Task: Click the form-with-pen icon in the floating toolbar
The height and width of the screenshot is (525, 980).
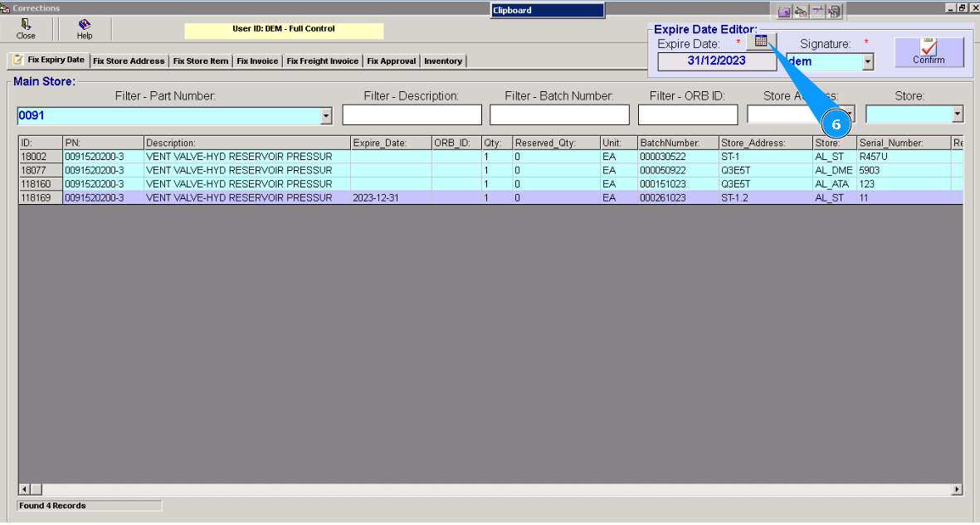Action: 817,12
